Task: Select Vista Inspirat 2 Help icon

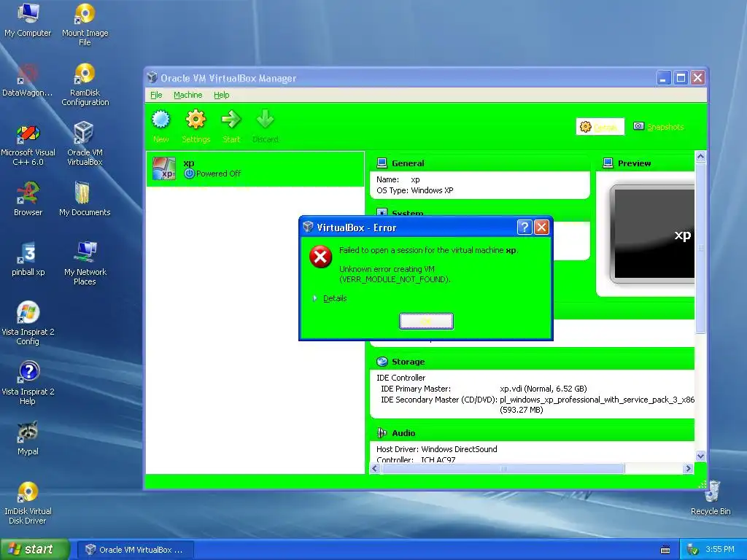Action: pyautogui.click(x=28, y=384)
